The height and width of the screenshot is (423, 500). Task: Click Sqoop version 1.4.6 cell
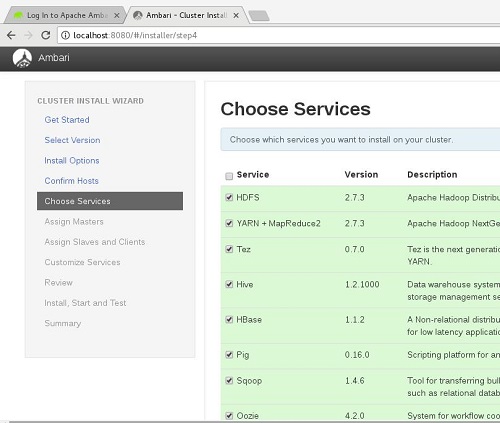[x=355, y=381]
